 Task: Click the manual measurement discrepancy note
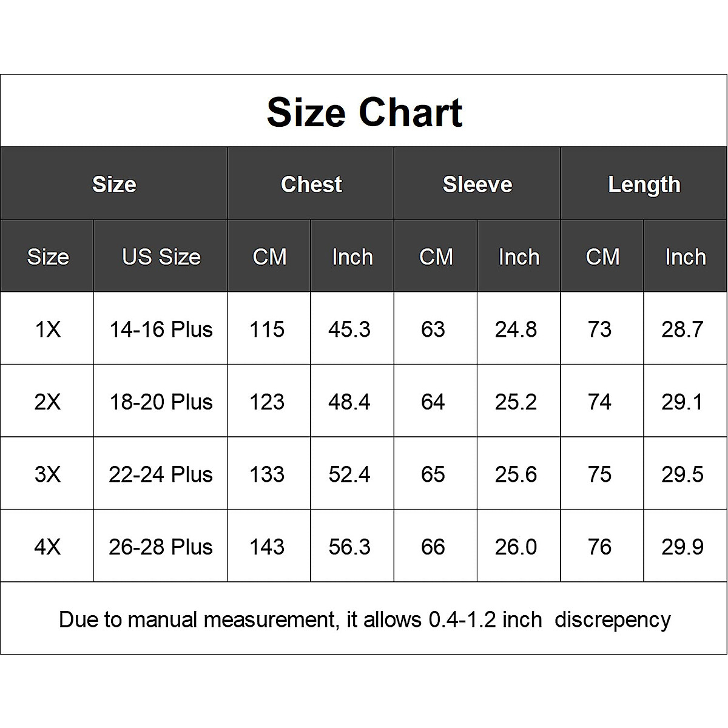pos(365,619)
